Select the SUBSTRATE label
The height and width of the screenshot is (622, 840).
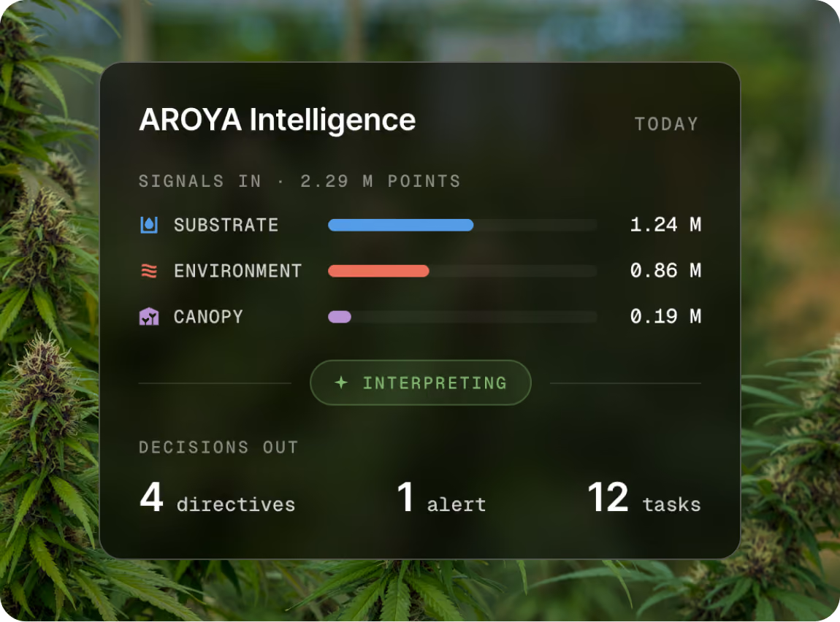tap(226, 225)
